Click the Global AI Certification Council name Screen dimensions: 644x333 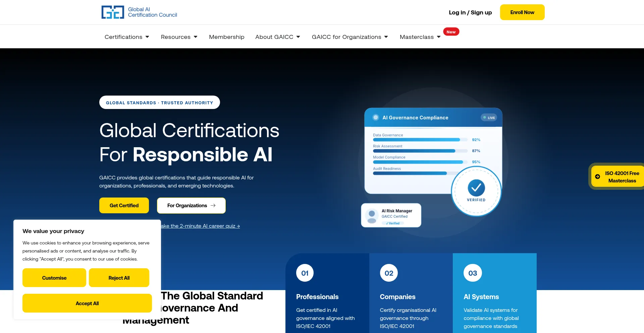click(153, 12)
